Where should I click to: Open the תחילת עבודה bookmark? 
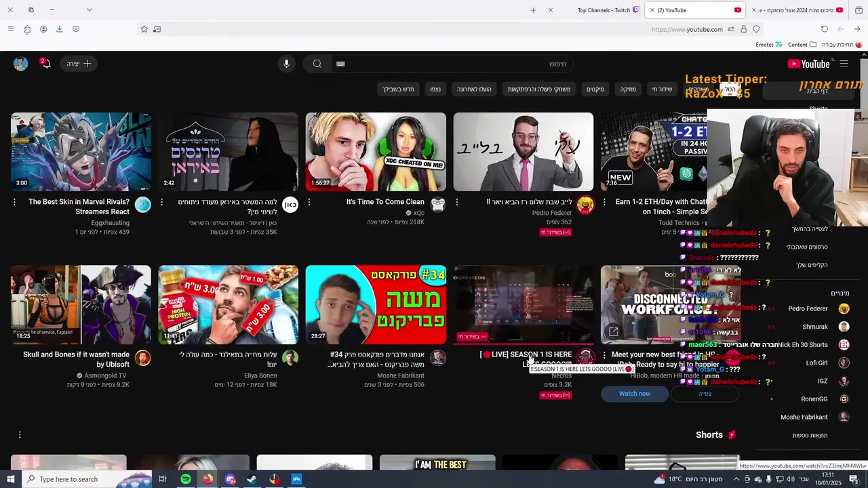click(842, 45)
